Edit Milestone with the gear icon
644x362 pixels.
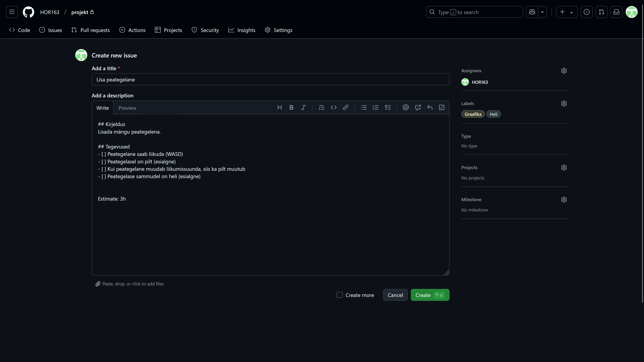(564, 199)
